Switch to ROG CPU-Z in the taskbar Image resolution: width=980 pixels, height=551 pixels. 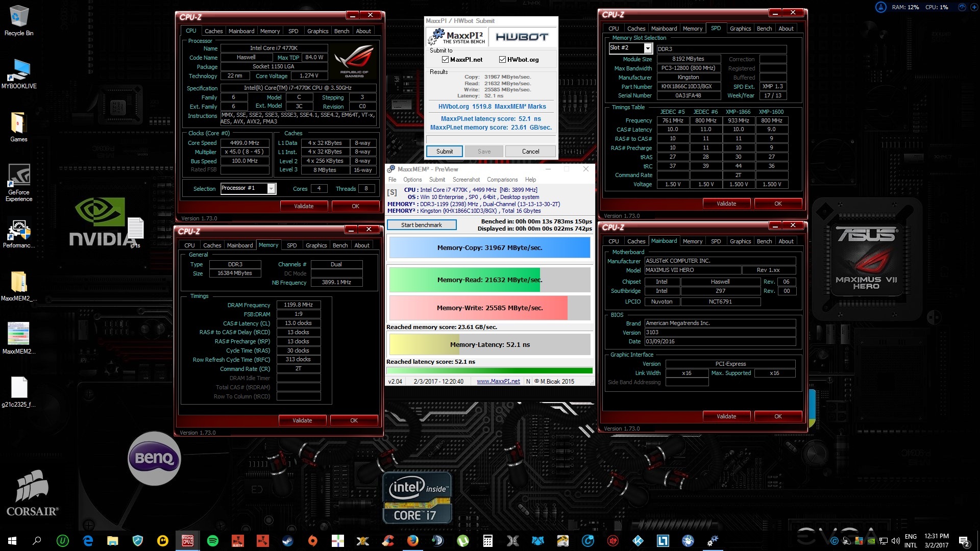pyautogui.click(x=188, y=541)
